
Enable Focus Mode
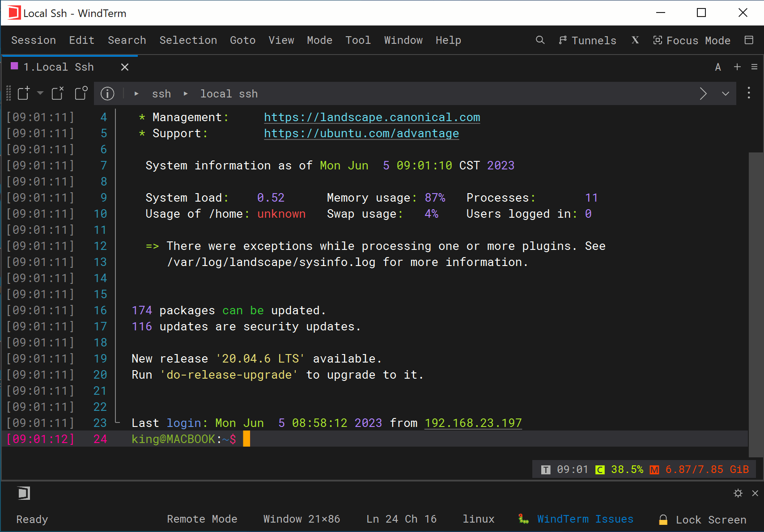[x=692, y=40]
